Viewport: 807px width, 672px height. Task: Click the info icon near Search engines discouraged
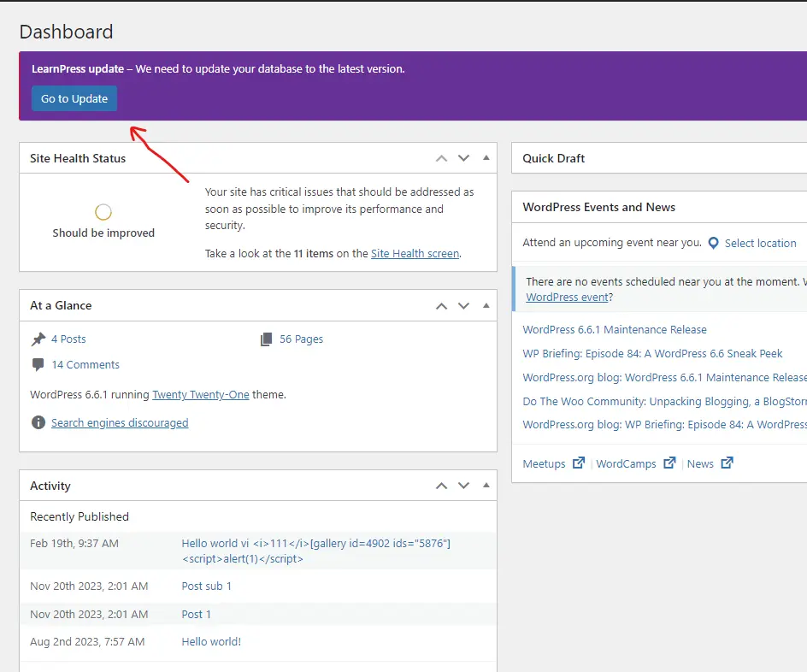38,421
